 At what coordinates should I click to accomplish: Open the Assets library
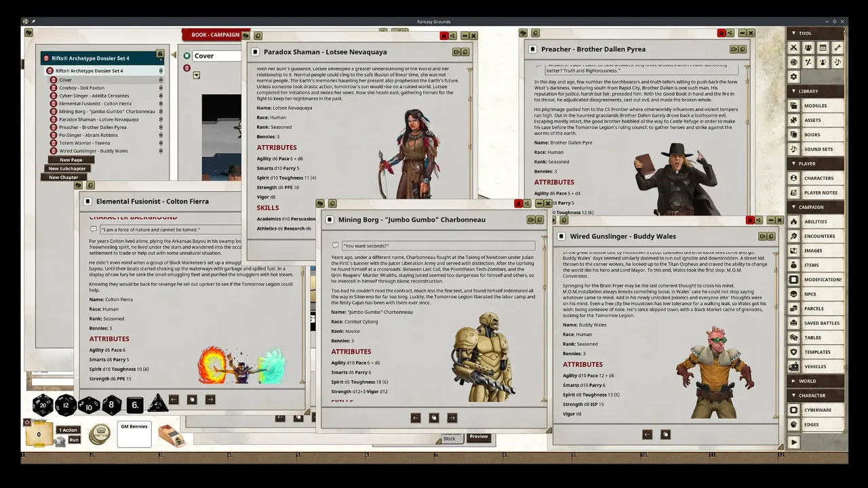(816, 120)
